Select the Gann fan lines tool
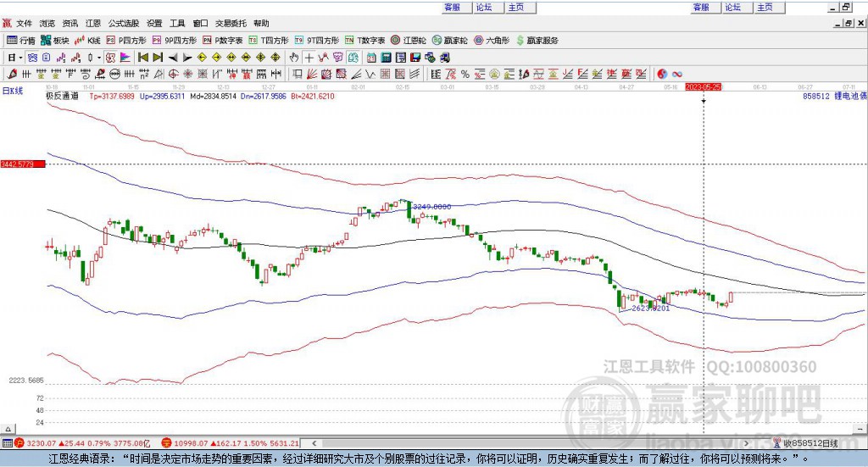This screenshot has width=868, height=467. point(311,74)
